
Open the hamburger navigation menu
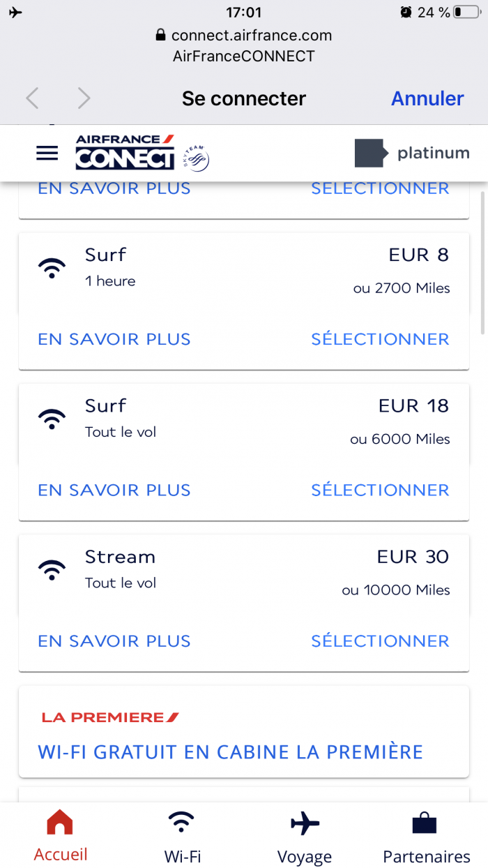pos(47,153)
